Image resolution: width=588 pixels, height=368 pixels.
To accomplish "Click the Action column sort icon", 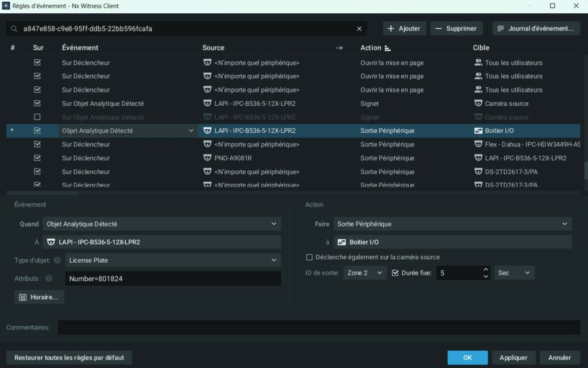I will coord(388,48).
